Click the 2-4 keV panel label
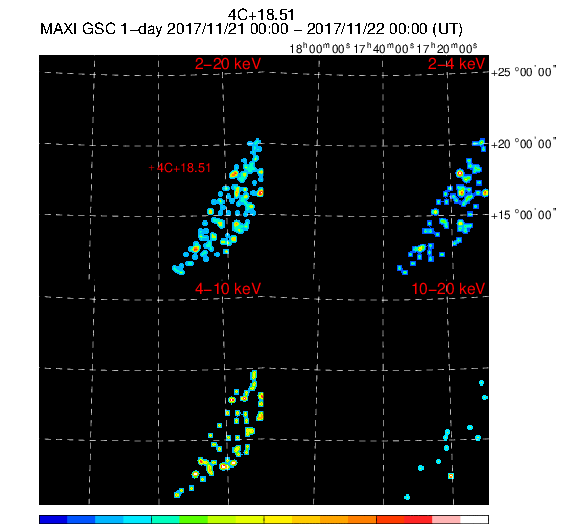 [x=457, y=64]
